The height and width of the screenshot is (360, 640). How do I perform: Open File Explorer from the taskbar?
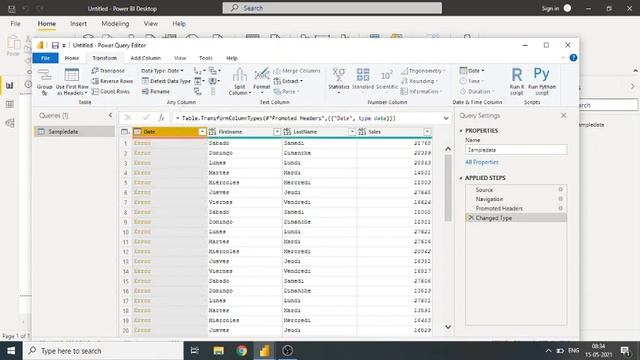(218, 351)
